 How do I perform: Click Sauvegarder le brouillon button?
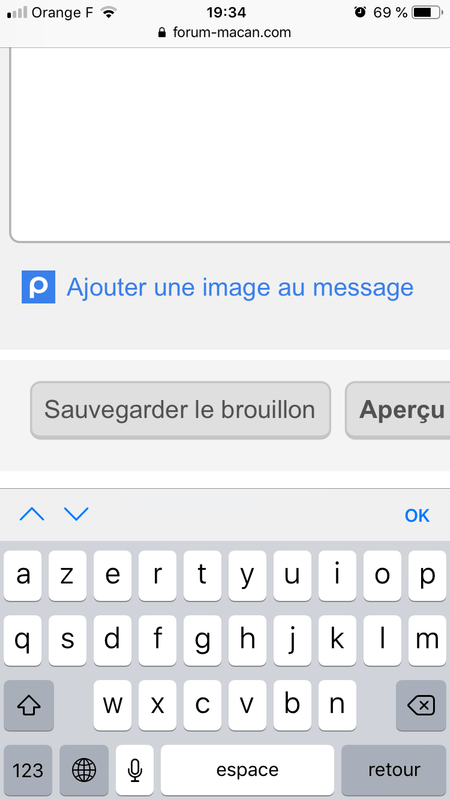[180, 410]
